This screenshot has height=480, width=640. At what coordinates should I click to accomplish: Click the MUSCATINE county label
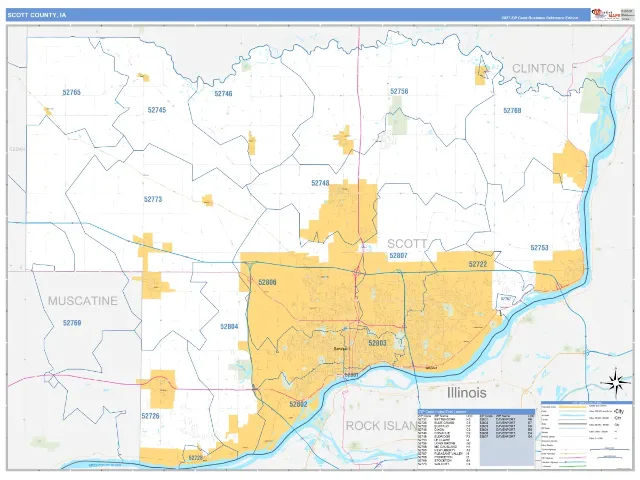click(83, 301)
